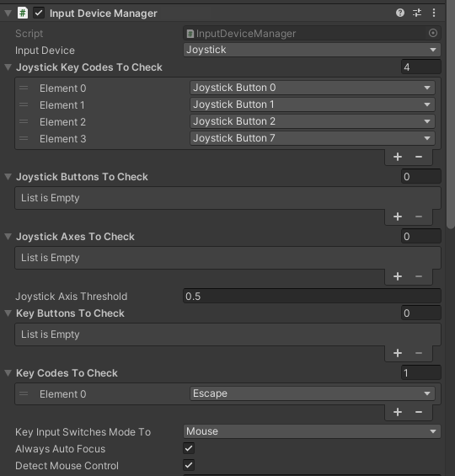Click the Joystick Axis Threshold value field

coord(312,296)
